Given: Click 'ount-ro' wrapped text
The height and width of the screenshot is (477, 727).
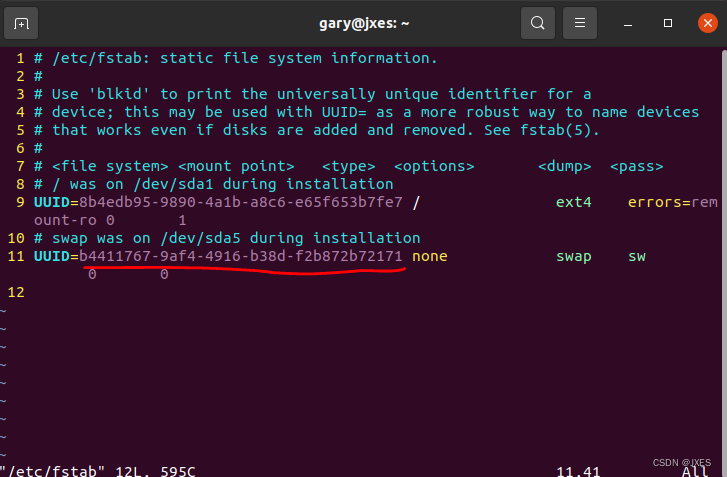Looking at the screenshot, I should [x=65, y=220].
